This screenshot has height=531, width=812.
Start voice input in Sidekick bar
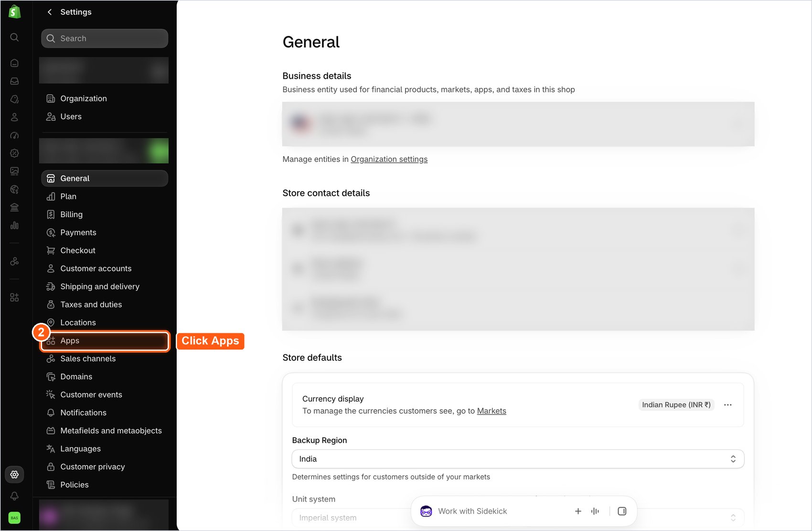pyautogui.click(x=595, y=511)
